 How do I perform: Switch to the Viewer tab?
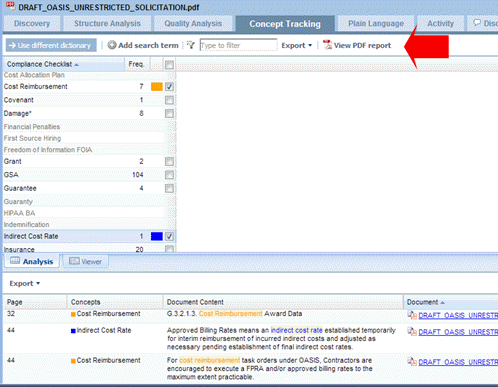tap(85, 262)
